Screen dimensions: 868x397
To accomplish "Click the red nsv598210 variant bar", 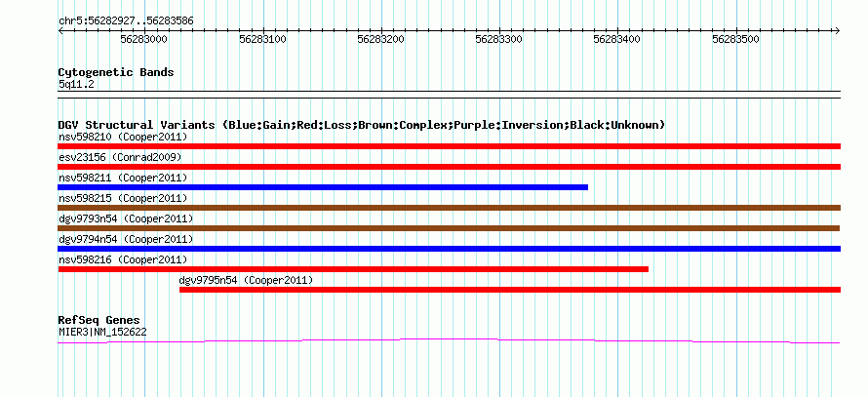I will pyautogui.click(x=449, y=146).
